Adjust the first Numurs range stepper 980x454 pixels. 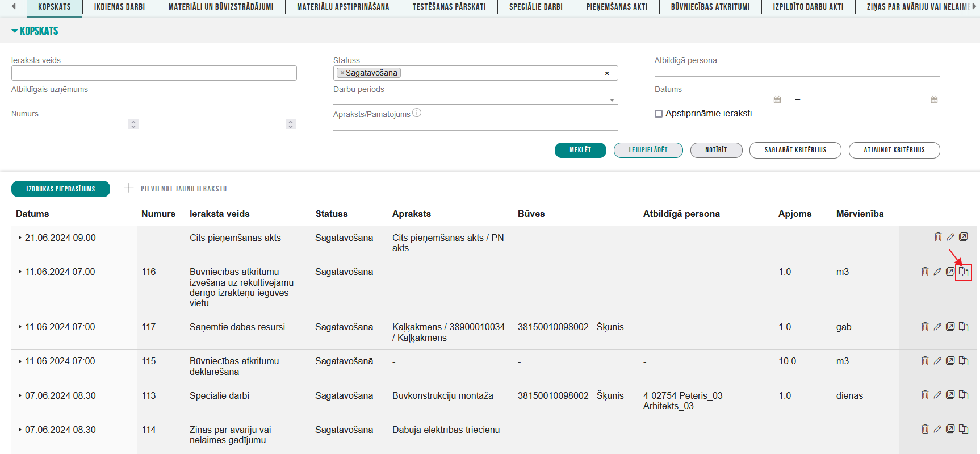tap(133, 124)
